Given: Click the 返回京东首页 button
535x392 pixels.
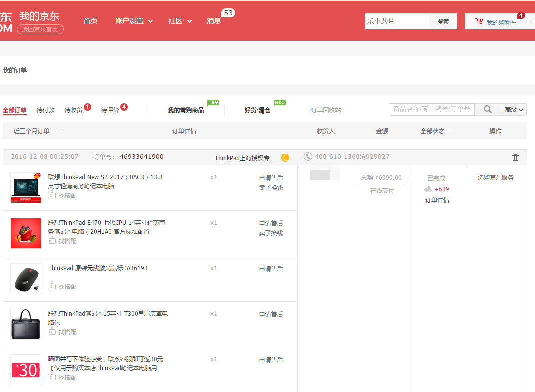Looking at the screenshot, I should click(x=40, y=29).
